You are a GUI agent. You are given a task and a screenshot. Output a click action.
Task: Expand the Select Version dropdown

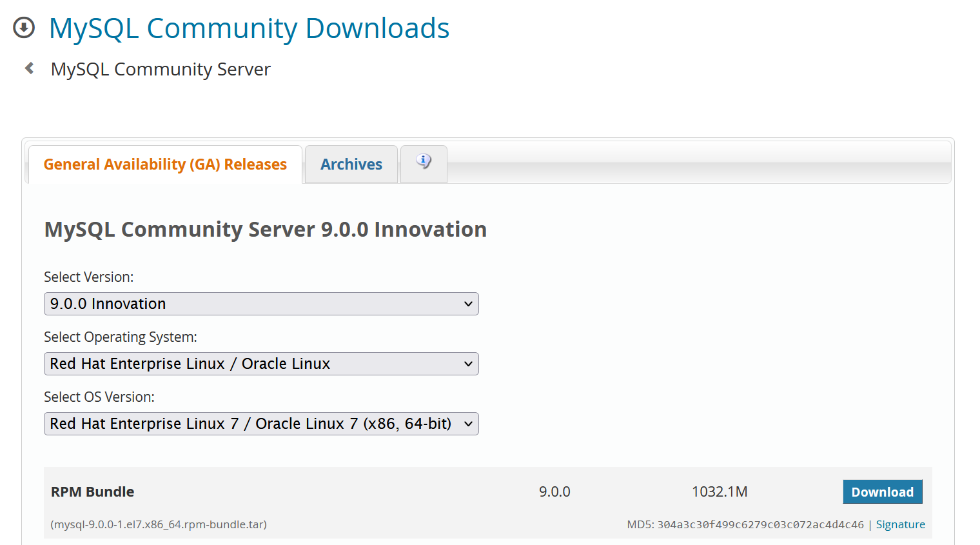(x=261, y=304)
